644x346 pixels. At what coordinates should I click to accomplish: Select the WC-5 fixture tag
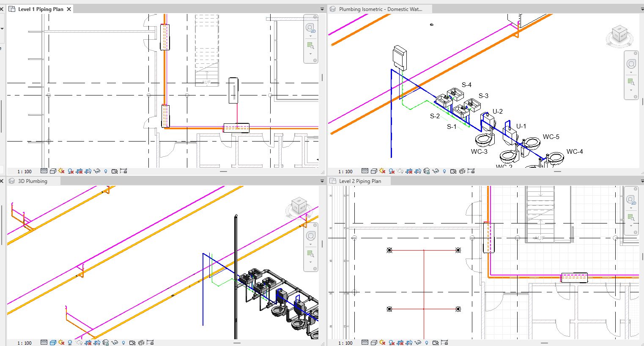tap(551, 137)
